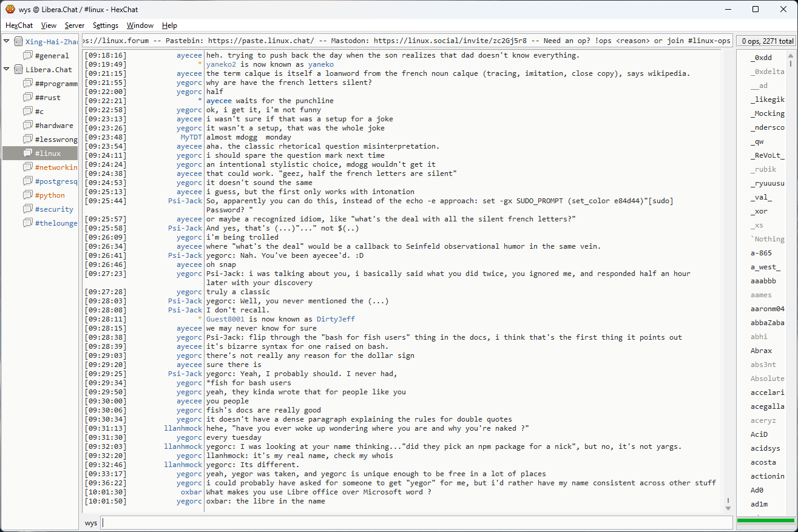Open the Server menu
Viewport: 798px width, 532px height.
click(75, 25)
